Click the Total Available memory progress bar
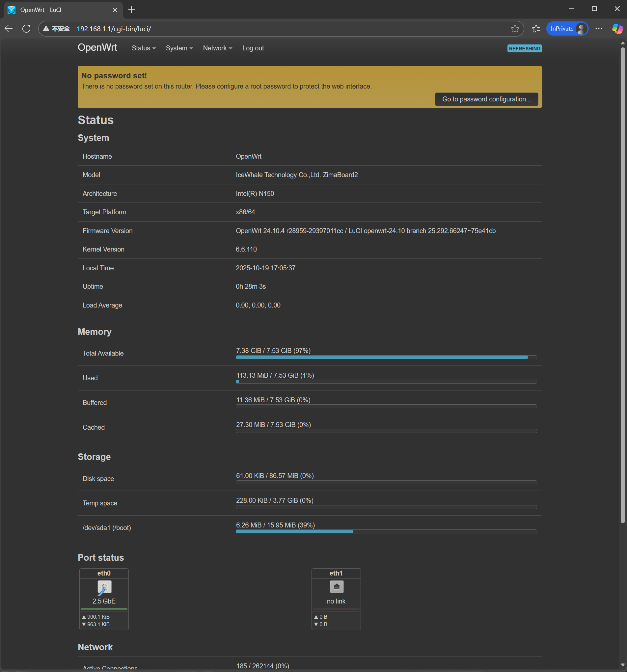The height and width of the screenshot is (672, 627). coord(386,357)
